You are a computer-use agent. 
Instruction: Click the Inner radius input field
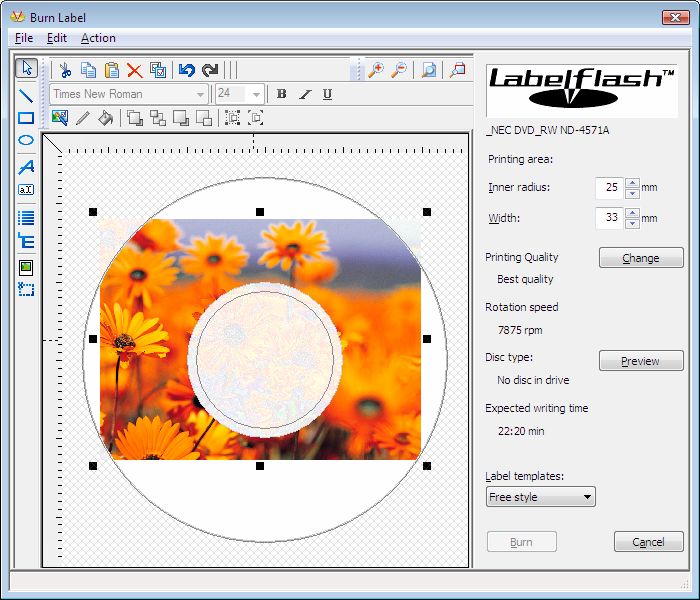(x=609, y=188)
